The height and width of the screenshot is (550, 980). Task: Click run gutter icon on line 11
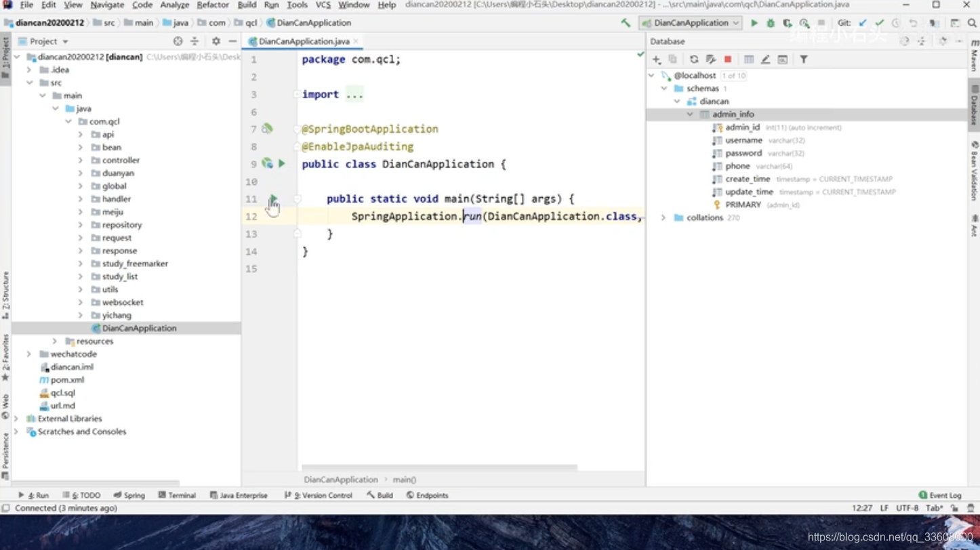point(273,199)
